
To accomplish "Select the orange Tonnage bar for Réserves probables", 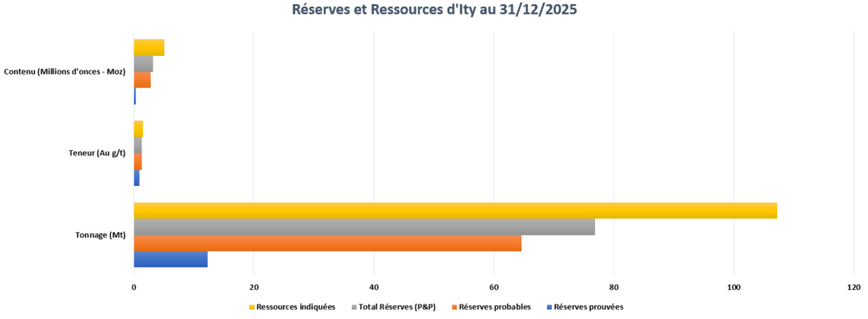I will click(328, 243).
